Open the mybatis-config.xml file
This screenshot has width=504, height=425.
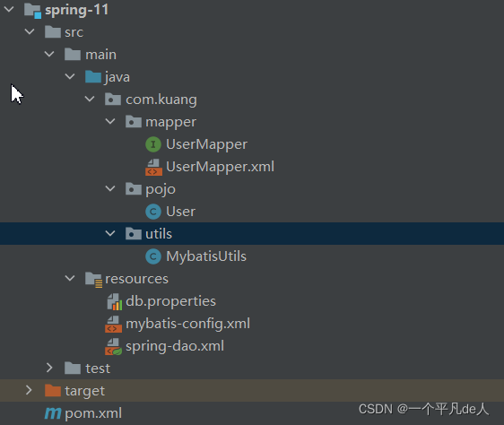point(188,324)
